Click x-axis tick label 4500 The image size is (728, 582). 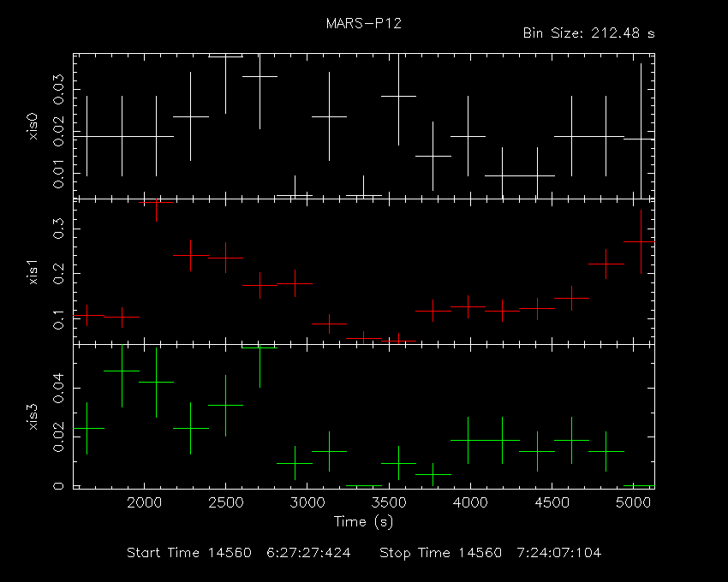(x=552, y=502)
